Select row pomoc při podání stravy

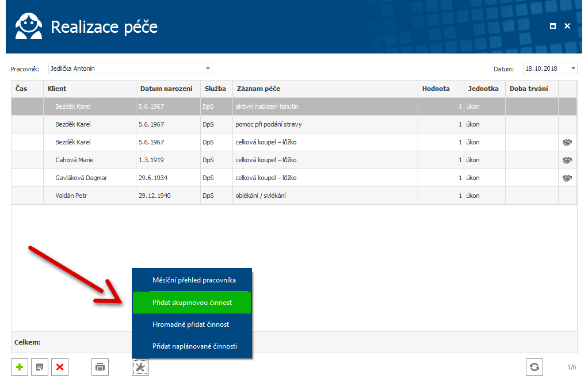(x=294, y=124)
